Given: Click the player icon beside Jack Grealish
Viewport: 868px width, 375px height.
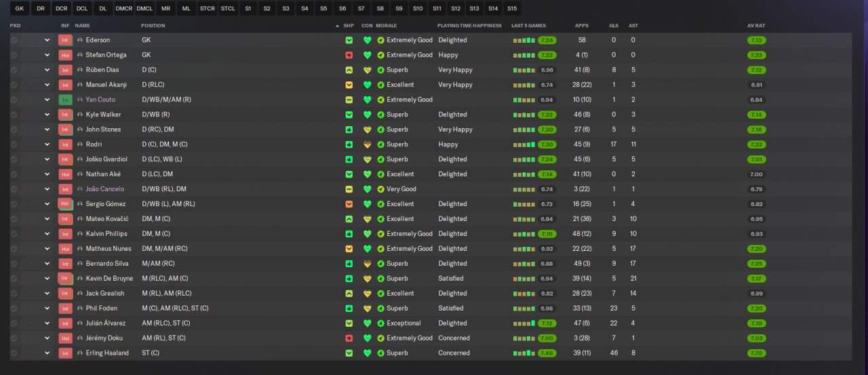Looking at the screenshot, I should point(80,294).
